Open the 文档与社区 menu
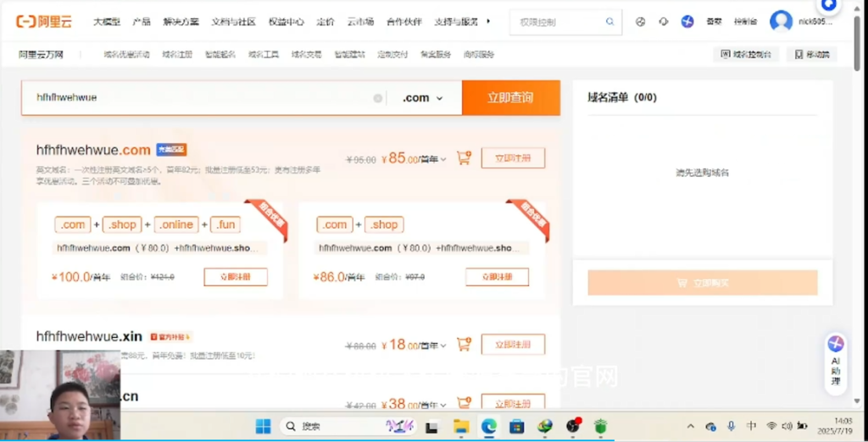Viewport: 868px width, 442px height. coord(234,22)
